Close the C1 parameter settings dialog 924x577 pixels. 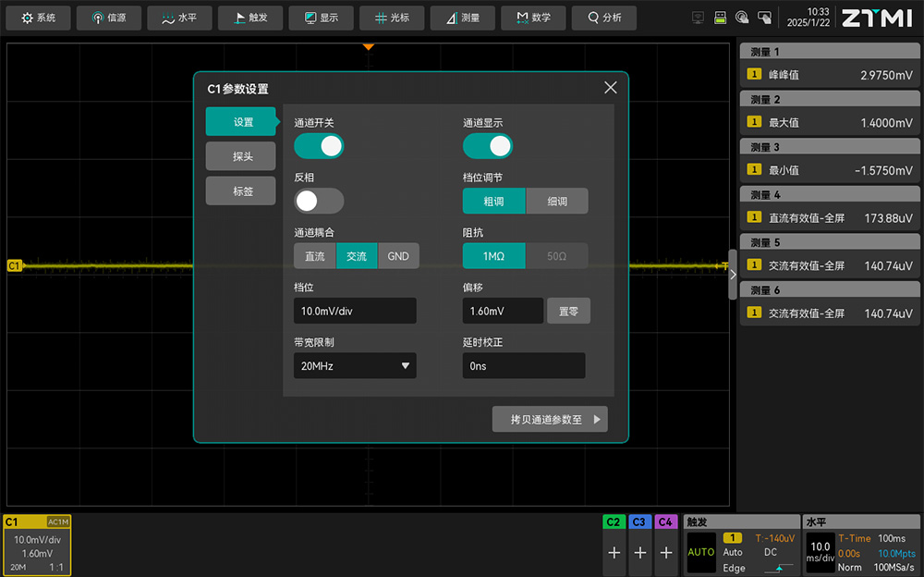pos(610,88)
